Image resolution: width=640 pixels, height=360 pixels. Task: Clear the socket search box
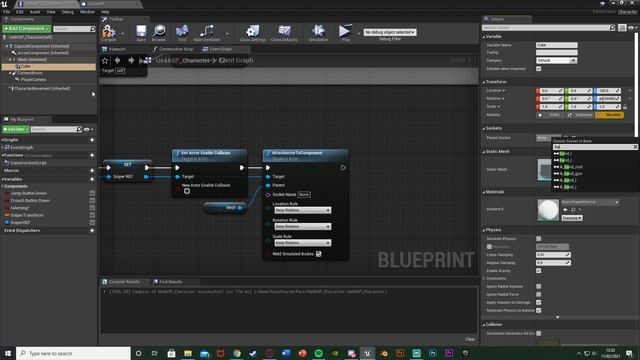pos(635,147)
